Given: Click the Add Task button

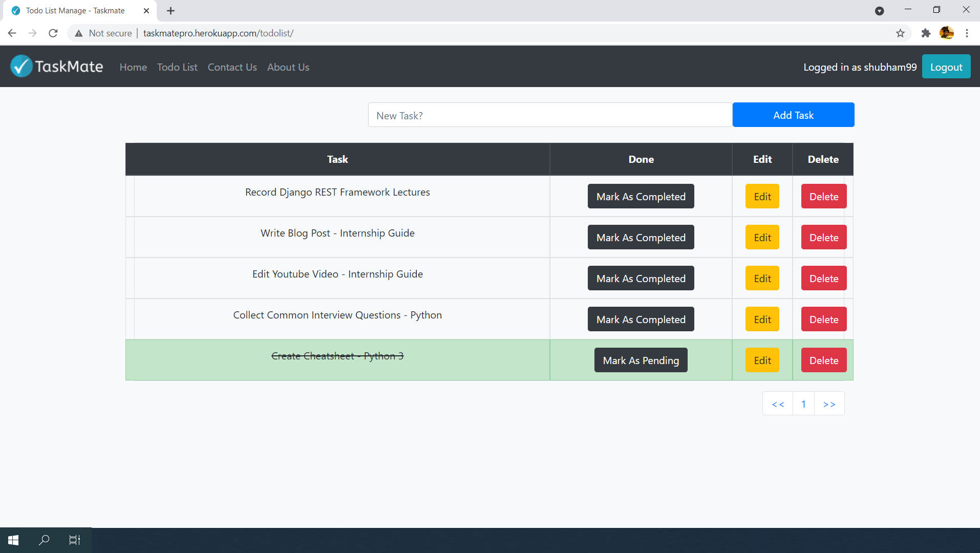Looking at the screenshot, I should (793, 115).
